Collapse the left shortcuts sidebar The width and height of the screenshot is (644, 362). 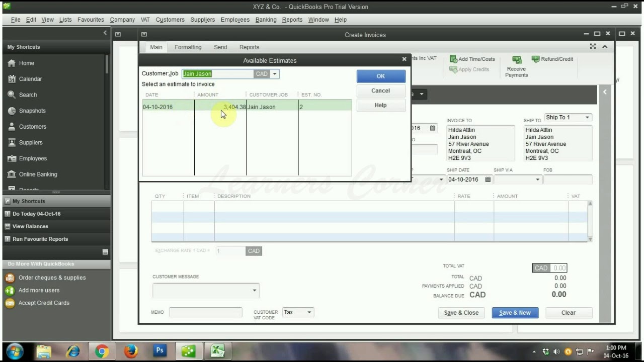(105, 33)
